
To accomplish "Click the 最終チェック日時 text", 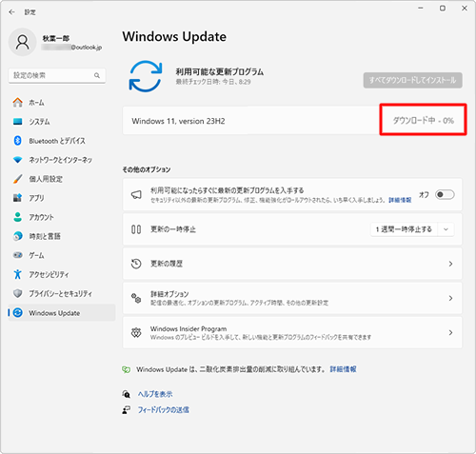I will coord(213,82).
